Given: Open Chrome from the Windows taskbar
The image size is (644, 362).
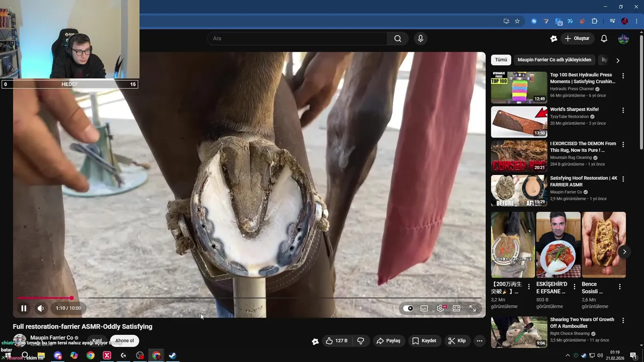Looking at the screenshot, I should coord(91,355).
